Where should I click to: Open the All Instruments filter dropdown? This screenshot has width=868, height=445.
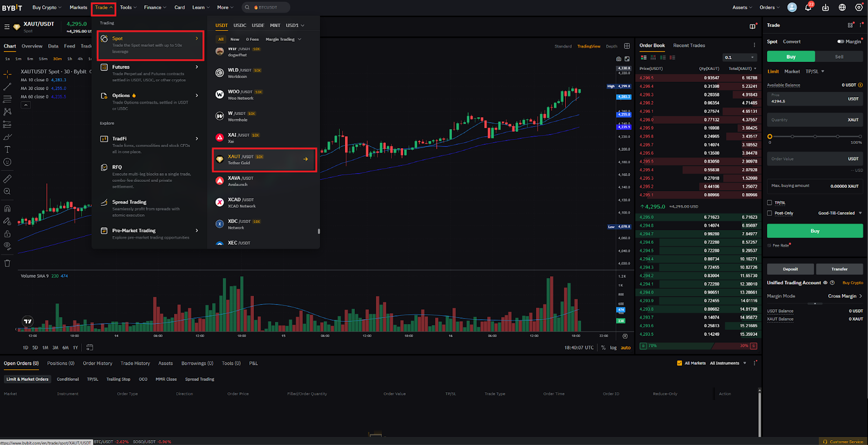(728, 363)
